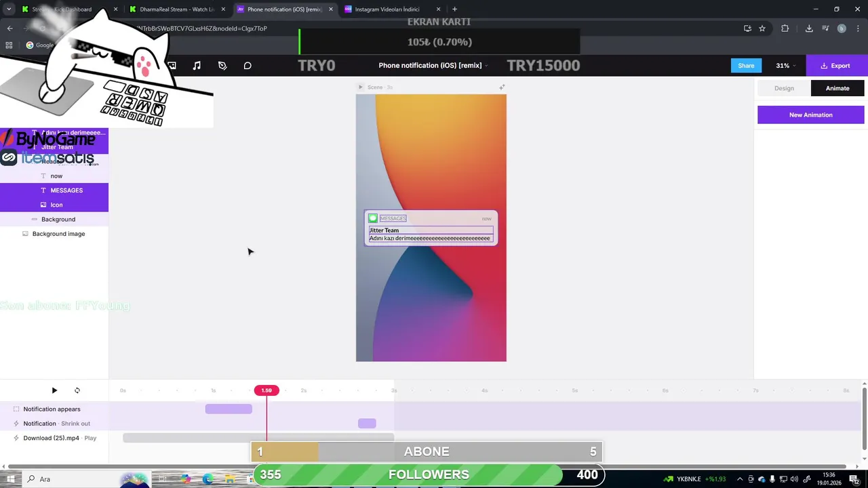Click the 'Adını kazı derimeee' text on the canvas
The image size is (868, 488).
tap(430, 239)
